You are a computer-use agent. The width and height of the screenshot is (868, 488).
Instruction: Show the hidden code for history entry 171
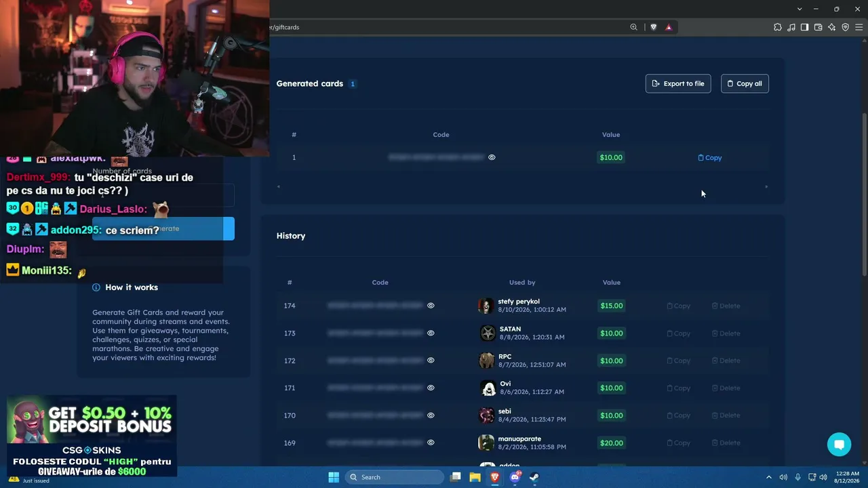coord(431,388)
